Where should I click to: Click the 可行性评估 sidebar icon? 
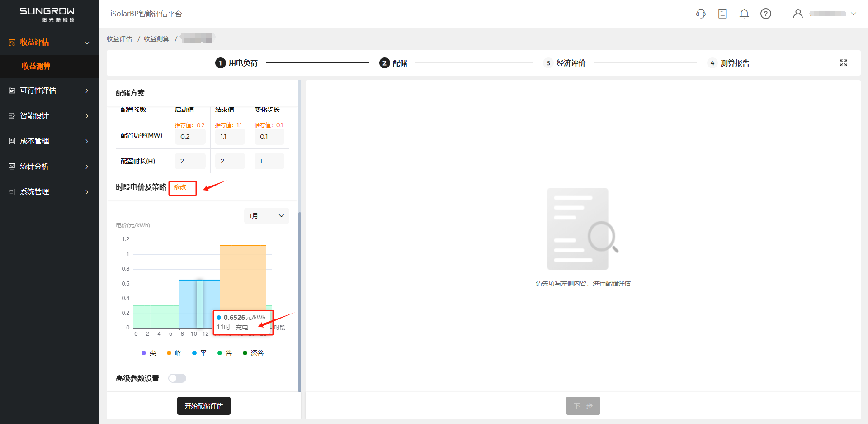pos(12,91)
